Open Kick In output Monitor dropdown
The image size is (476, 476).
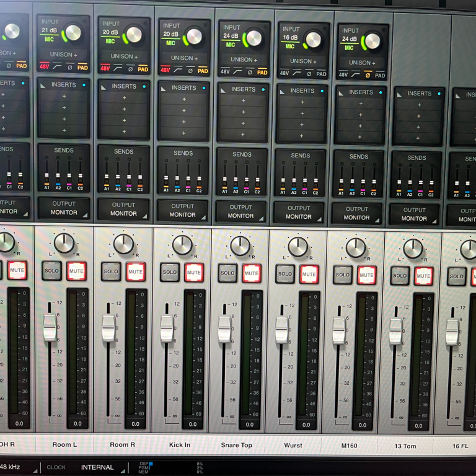(x=182, y=211)
